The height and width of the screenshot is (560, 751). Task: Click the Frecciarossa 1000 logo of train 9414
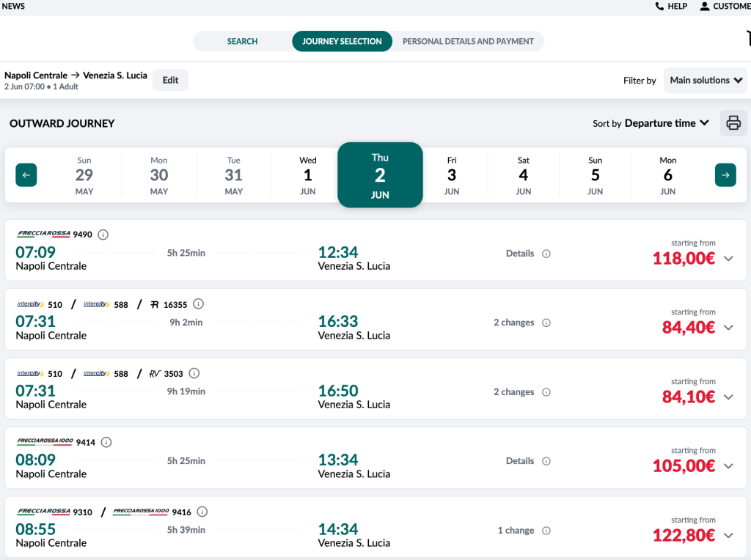[x=45, y=441]
